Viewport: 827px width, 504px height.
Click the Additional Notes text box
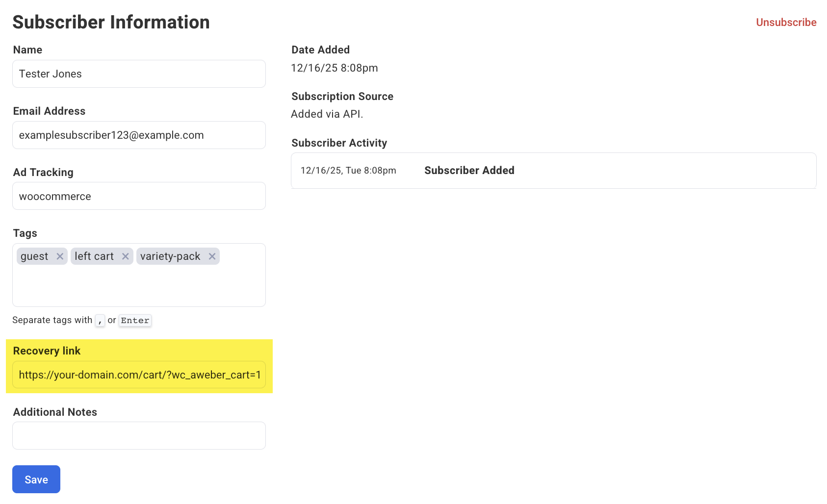pos(139,436)
